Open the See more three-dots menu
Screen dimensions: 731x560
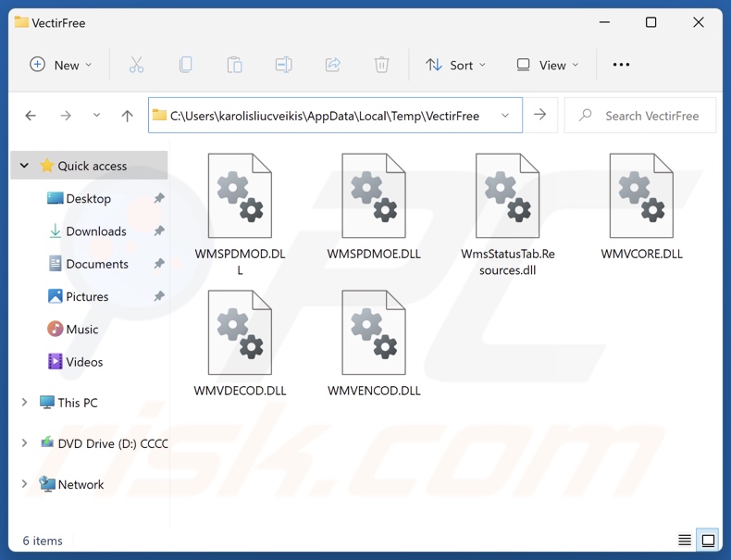coord(621,65)
